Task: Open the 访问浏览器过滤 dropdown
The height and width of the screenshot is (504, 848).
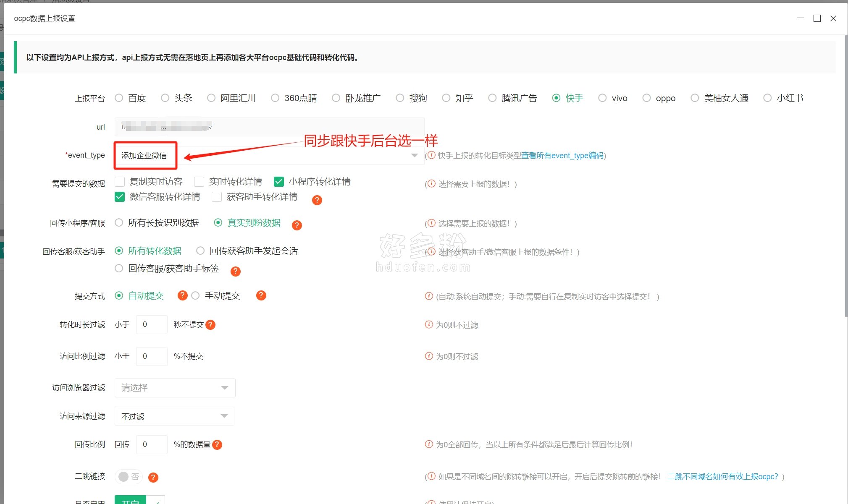Action: coord(175,388)
